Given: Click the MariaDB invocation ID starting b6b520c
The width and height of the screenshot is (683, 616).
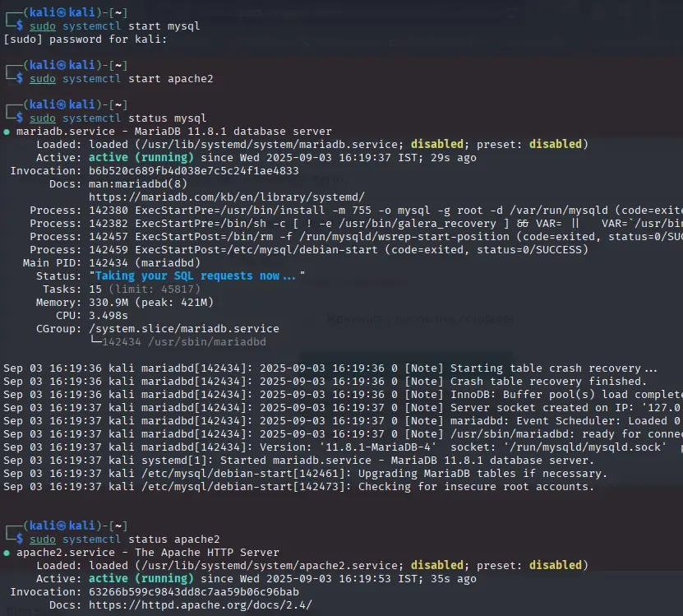Looking at the screenshot, I should pyautogui.click(x=193, y=171).
